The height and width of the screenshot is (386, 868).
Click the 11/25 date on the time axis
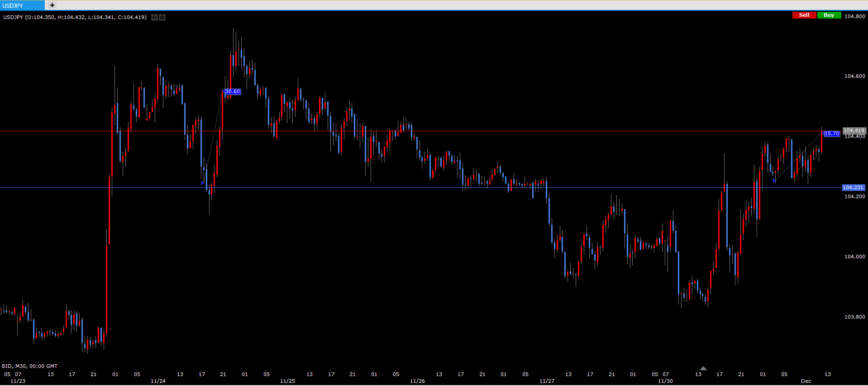pyautogui.click(x=287, y=381)
